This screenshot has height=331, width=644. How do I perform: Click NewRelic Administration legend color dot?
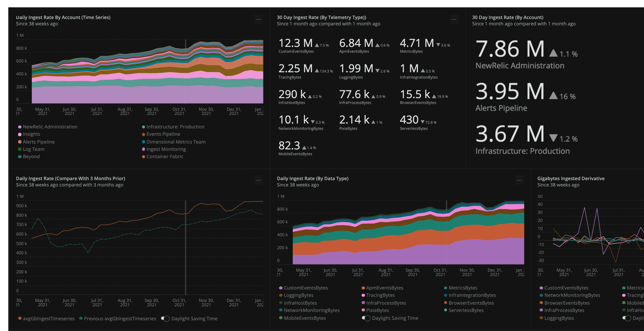tap(20, 127)
